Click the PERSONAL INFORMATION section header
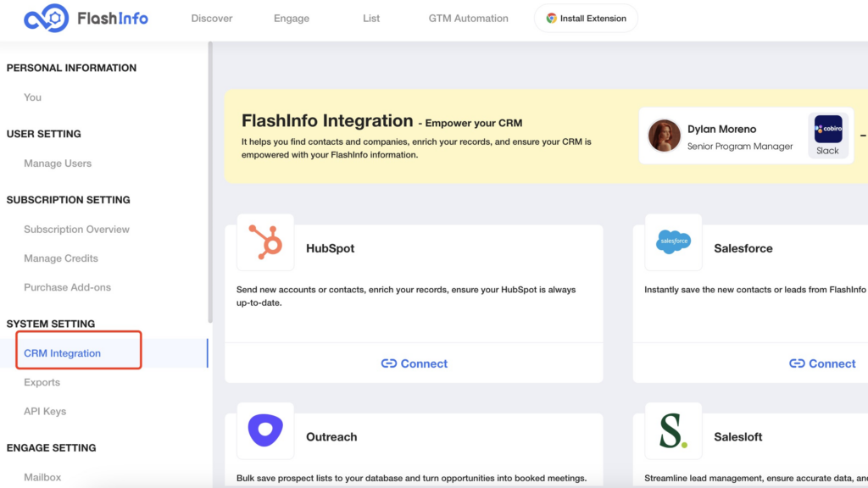This screenshot has width=868, height=488. click(71, 68)
